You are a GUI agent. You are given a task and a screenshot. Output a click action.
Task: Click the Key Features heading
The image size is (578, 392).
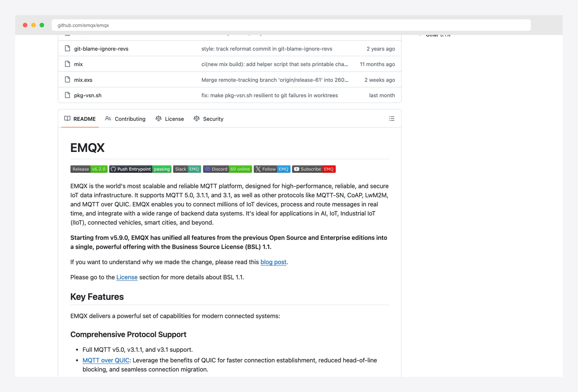97,297
